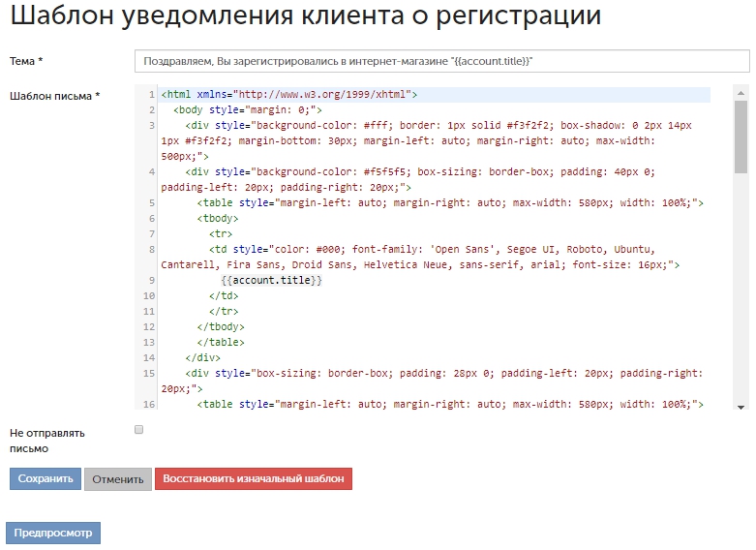756x550 pixels.
Task: Focus the Тема subject input field
Action: pyautogui.click(x=442, y=61)
